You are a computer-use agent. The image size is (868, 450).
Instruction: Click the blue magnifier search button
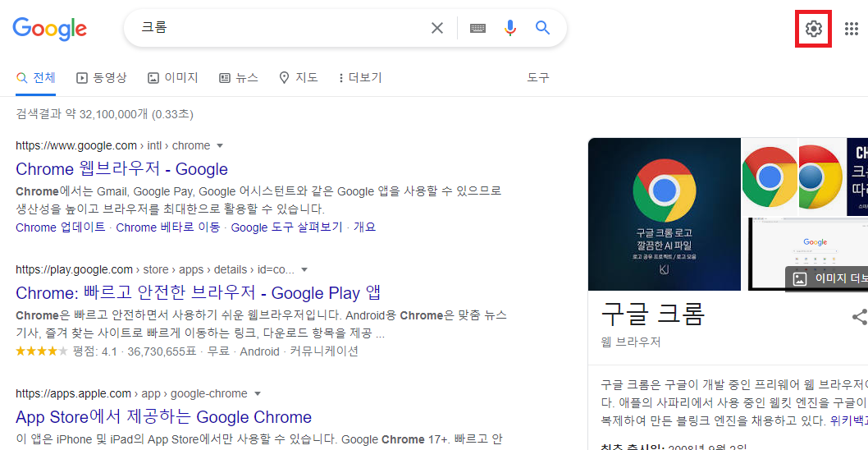543,28
